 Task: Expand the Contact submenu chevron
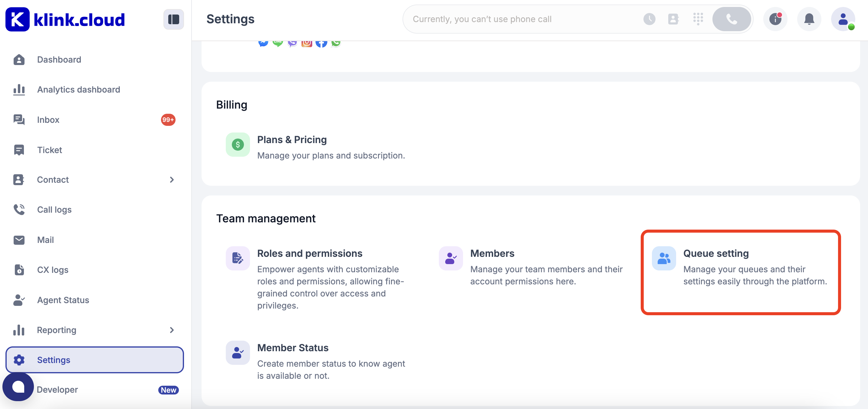[172, 180]
